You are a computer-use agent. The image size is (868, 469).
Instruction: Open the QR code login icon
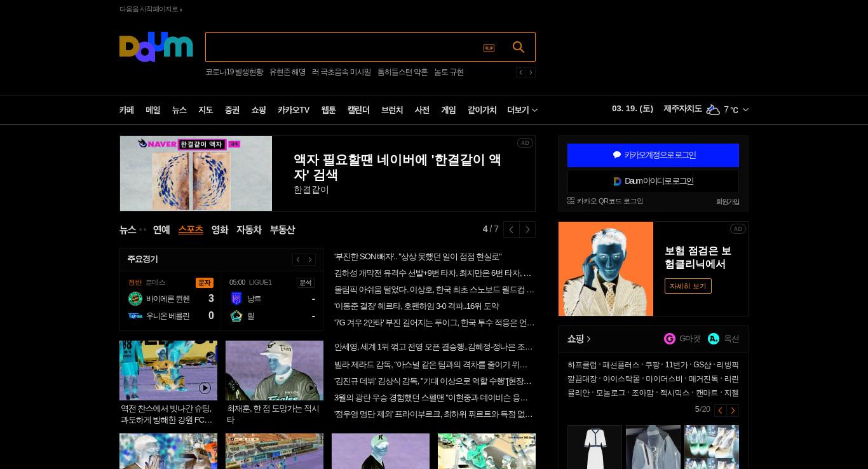[x=571, y=201]
